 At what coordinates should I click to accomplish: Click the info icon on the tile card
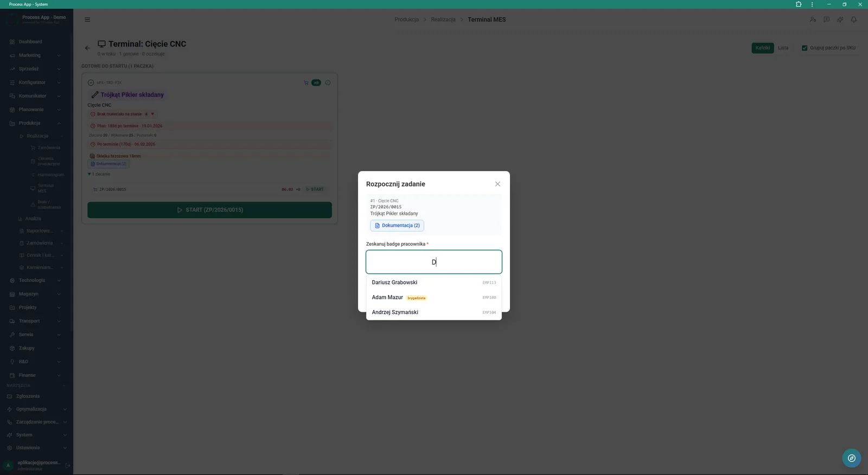pos(328,83)
